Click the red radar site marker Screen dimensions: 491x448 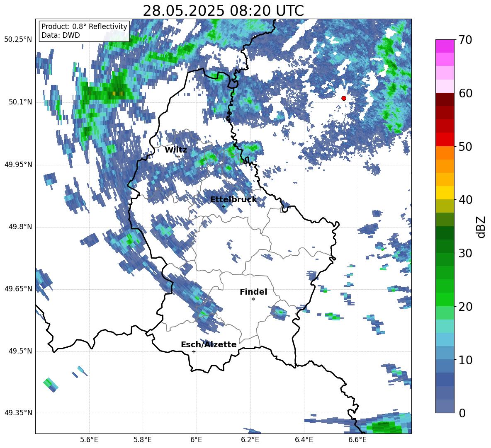tap(344, 98)
